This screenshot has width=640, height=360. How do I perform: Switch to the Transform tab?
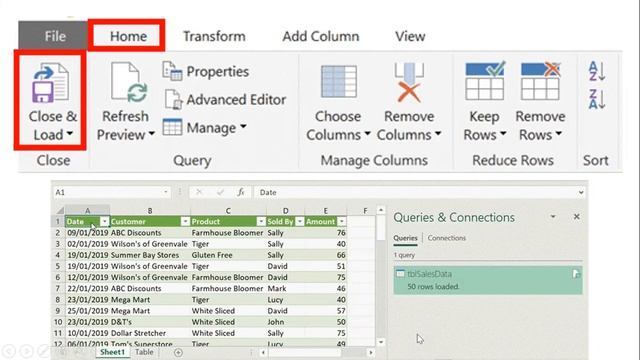[x=214, y=36]
